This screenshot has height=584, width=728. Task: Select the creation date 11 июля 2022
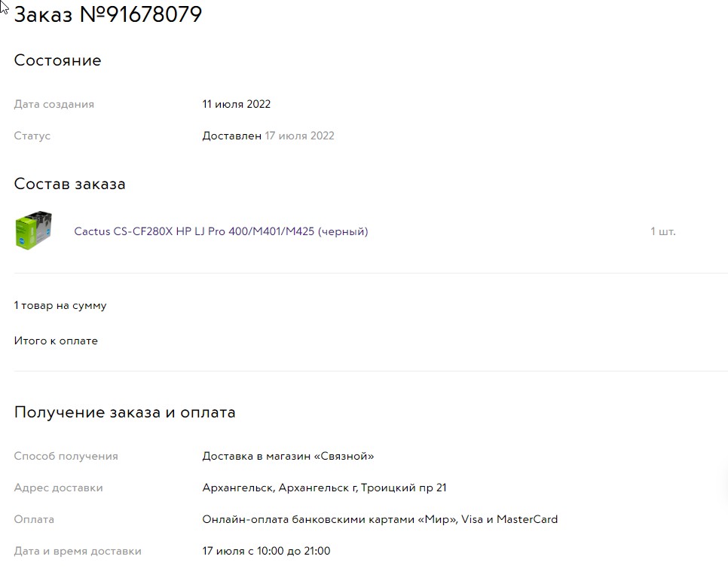pos(237,104)
